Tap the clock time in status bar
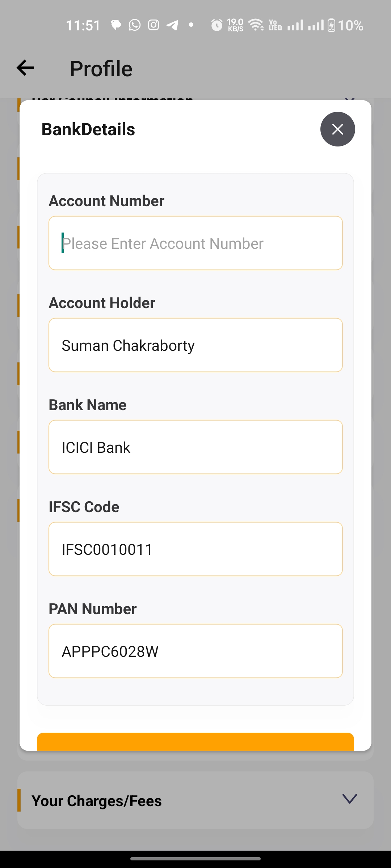The image size is (391, 868). click(83, 26)
